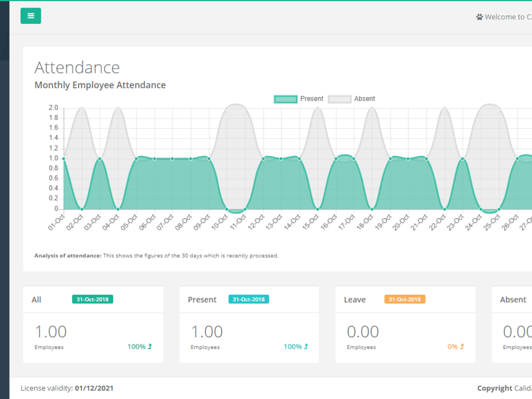Click the Attendance page heading
Viewport: 532px width, 399px height.
point(77,67)
